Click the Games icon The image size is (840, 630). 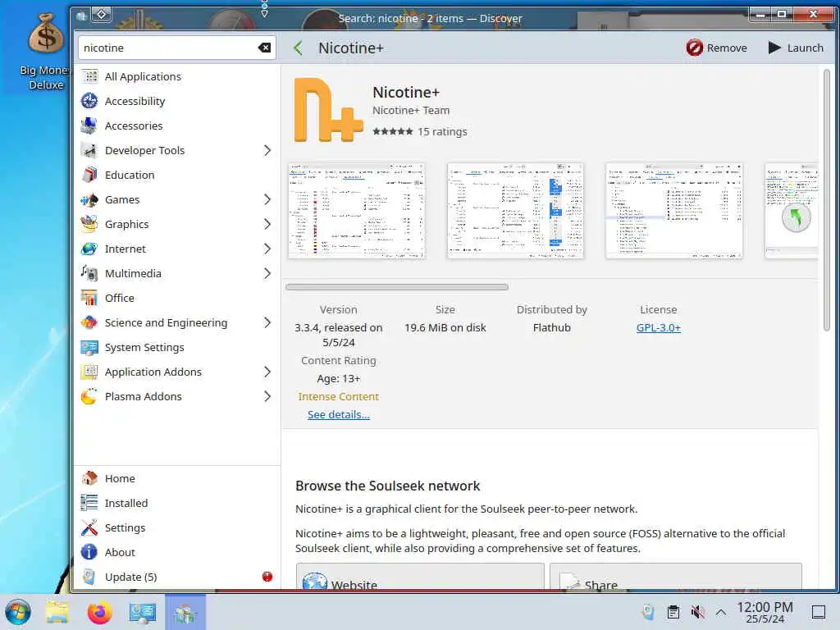(x=89, y=199)
